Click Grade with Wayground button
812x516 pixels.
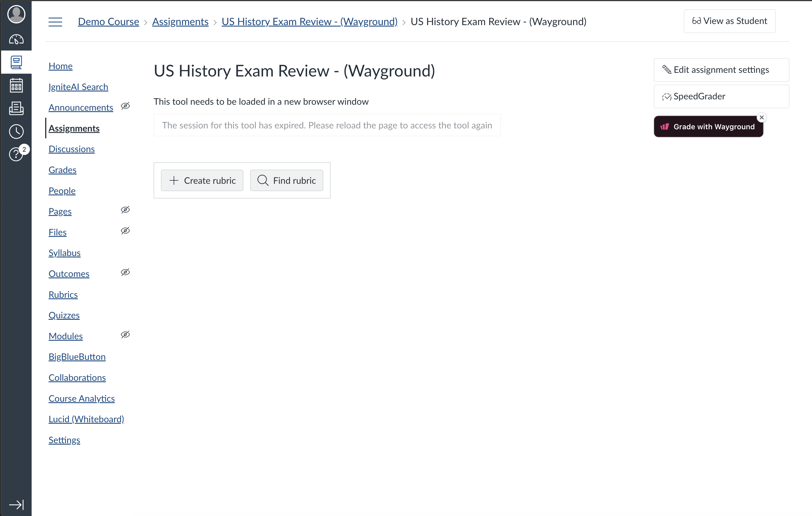(708, 127)
